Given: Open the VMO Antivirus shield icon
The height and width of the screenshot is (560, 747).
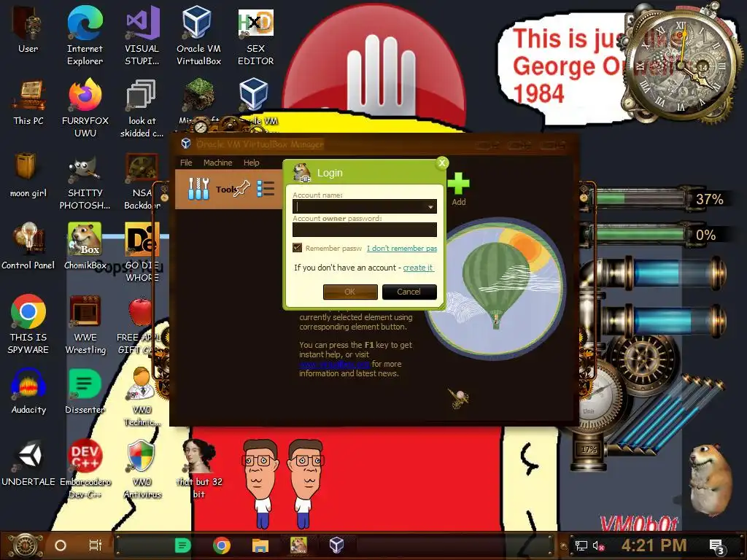Looking at the screenshot, I should point(142,469).
